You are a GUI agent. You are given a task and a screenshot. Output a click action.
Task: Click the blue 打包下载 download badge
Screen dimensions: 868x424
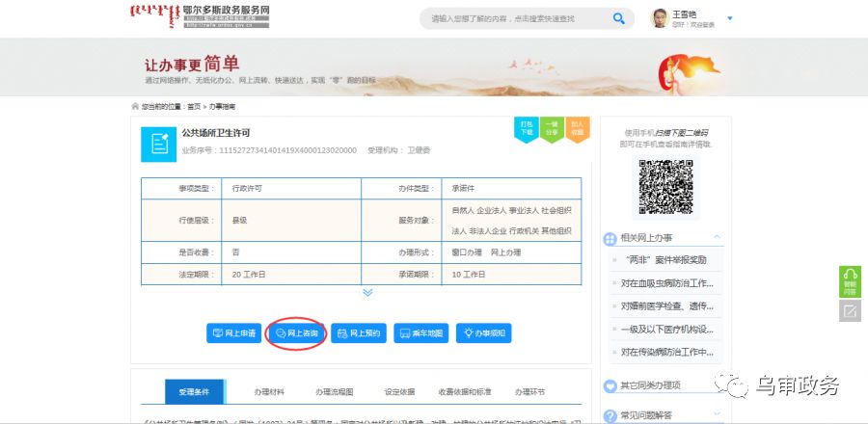coord(526,129)
